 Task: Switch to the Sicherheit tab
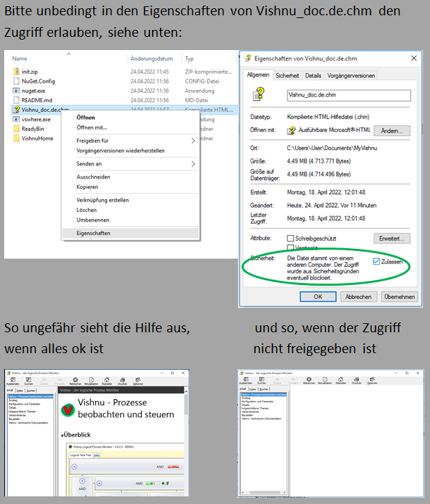point(287,76)
